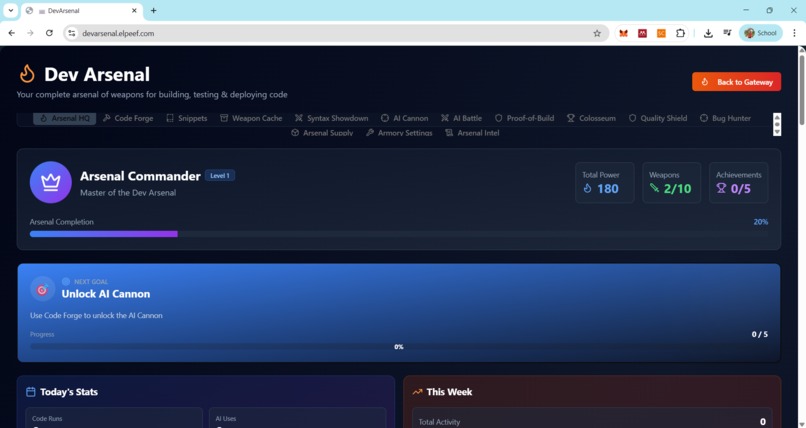Click the Level 1 badge
This screenshot has height=428, width=806.
(x=220, y=176)
